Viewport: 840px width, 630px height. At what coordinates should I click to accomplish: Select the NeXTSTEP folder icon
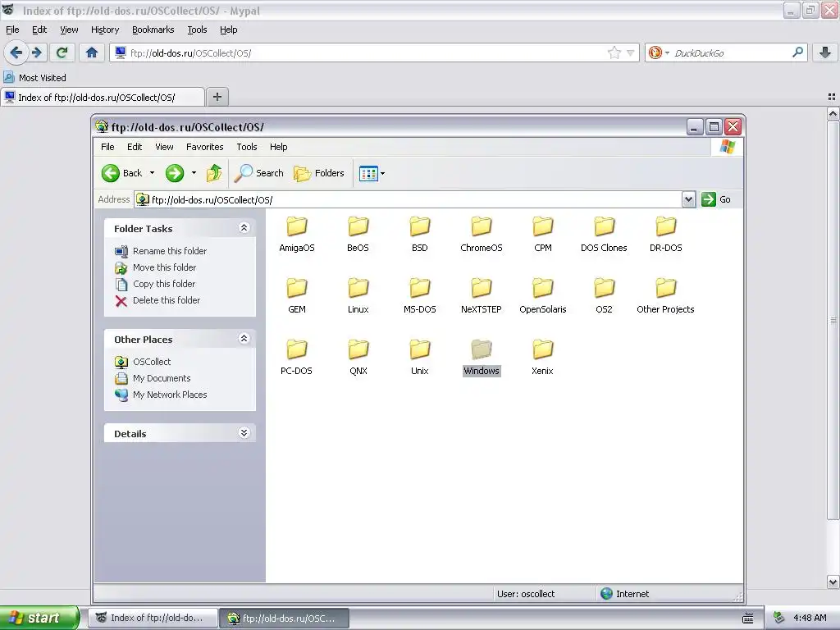pos(481,288)
